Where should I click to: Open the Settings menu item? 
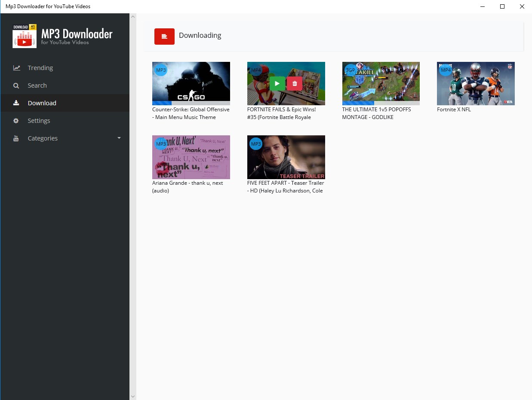click(x=65, y=121)
